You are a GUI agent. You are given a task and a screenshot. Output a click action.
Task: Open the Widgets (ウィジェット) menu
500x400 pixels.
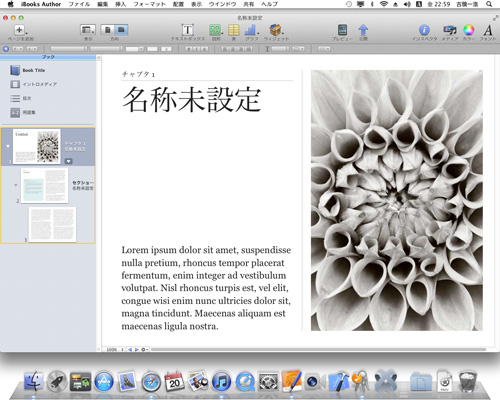276,30
